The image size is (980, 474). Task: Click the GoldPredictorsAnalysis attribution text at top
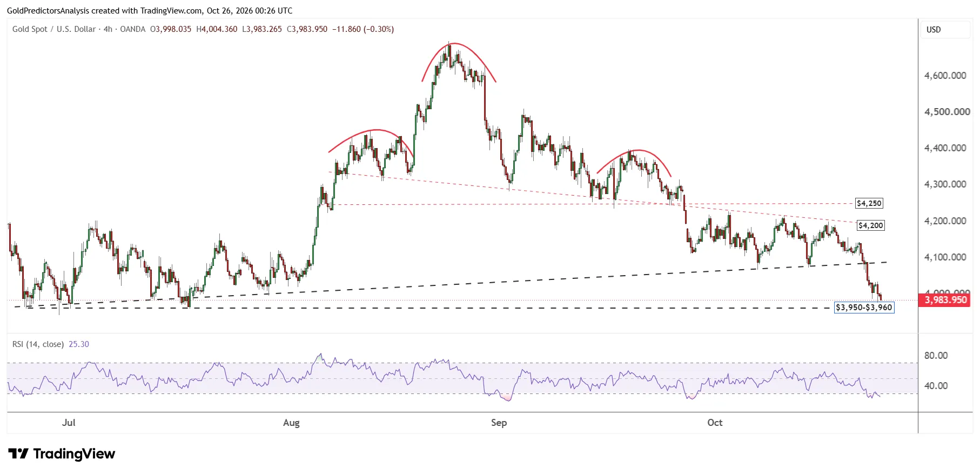click(x=150, y=10)
